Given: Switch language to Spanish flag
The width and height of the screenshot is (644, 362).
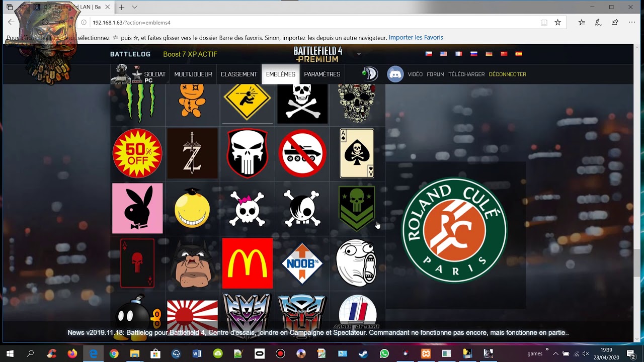Looking at the screenshot, I should (519, 54).
